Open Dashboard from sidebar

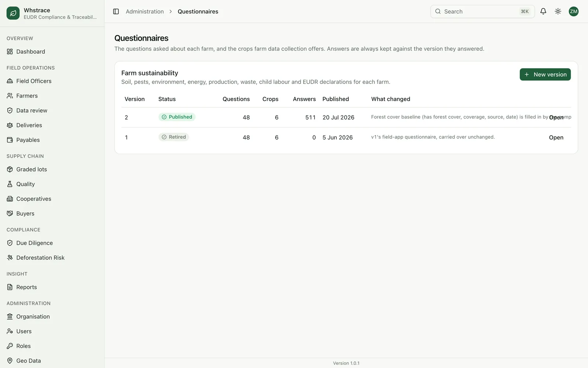(52, 52)
